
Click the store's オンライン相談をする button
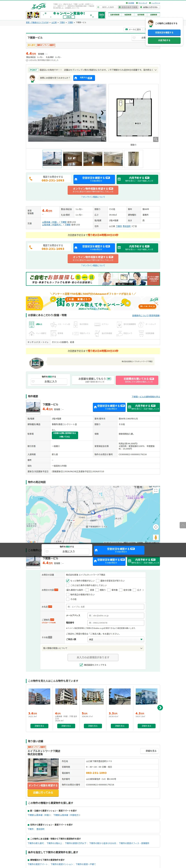[x=43, y=785]
